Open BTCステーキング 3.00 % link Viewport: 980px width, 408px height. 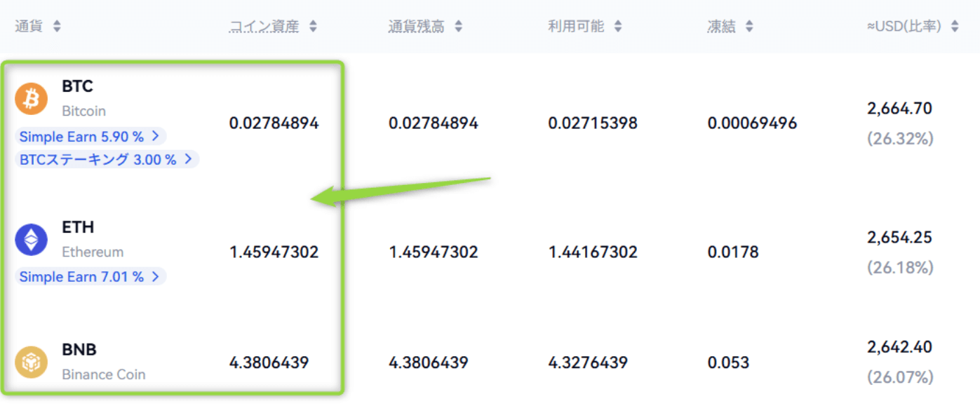coord(107,159)
